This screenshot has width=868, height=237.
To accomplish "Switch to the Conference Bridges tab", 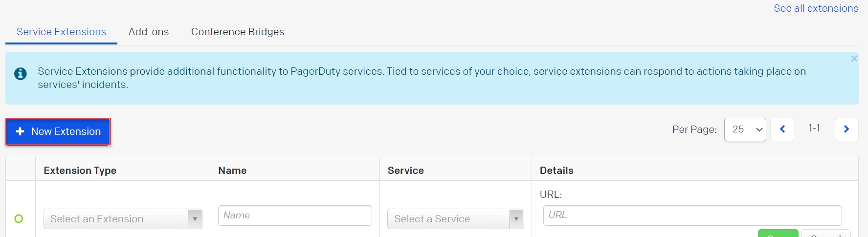I will [238, 32].
